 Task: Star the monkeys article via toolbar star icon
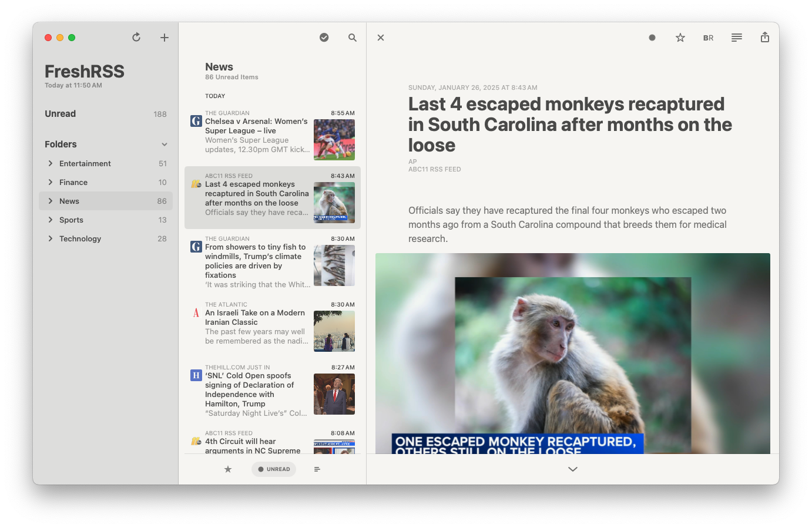680,37
